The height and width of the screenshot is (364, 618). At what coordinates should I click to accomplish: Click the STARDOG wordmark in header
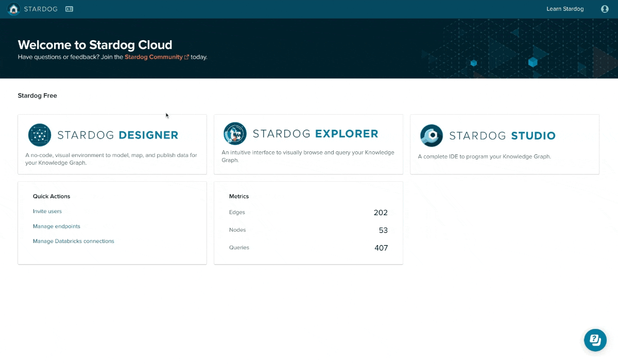coord(41,9)
